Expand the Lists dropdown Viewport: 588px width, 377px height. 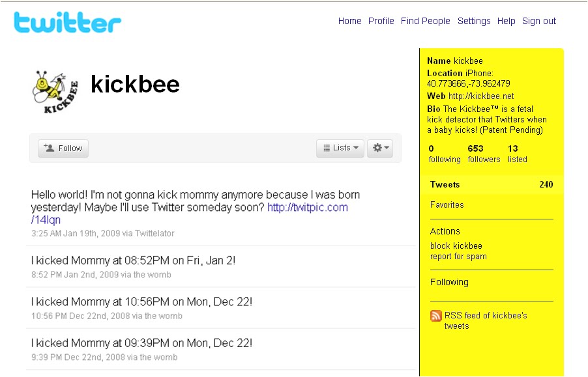click(340, 148)
